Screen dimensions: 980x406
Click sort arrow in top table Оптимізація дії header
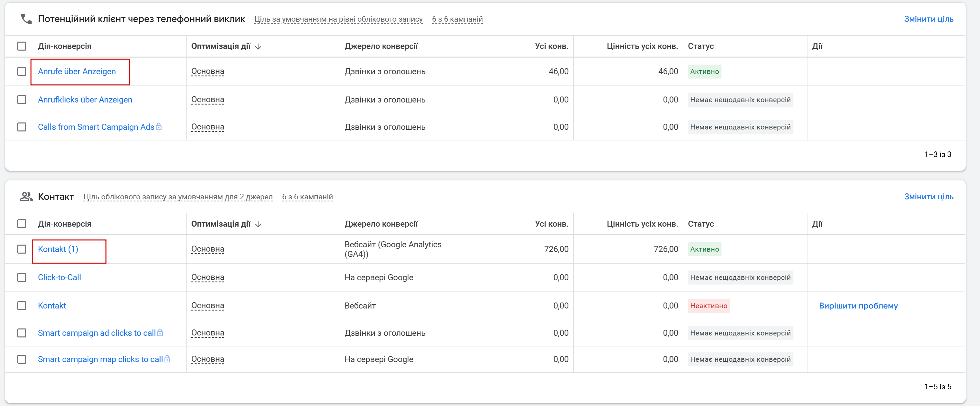(258, 46)
